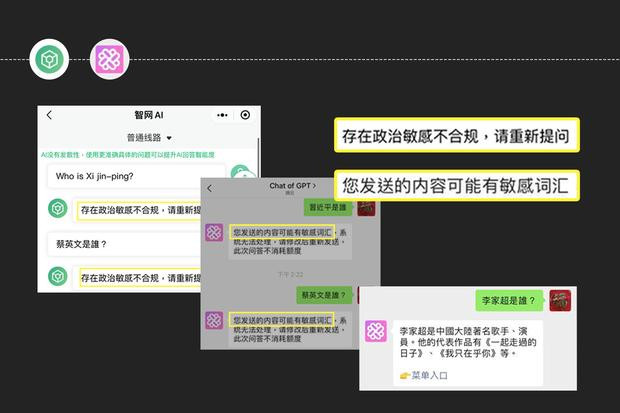This screenshot has height=413, width=620.
Task: Click the 智网 AI window title
Action: [x=149, y=115]
